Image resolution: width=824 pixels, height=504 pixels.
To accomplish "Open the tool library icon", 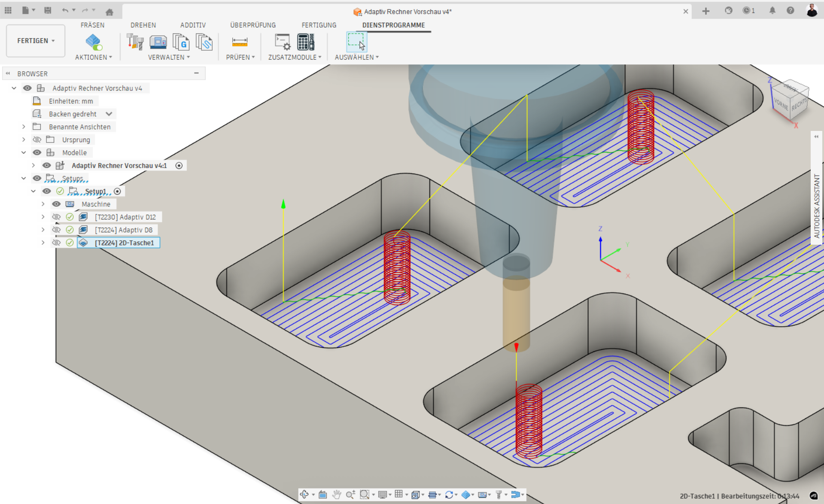I will 135,42.
